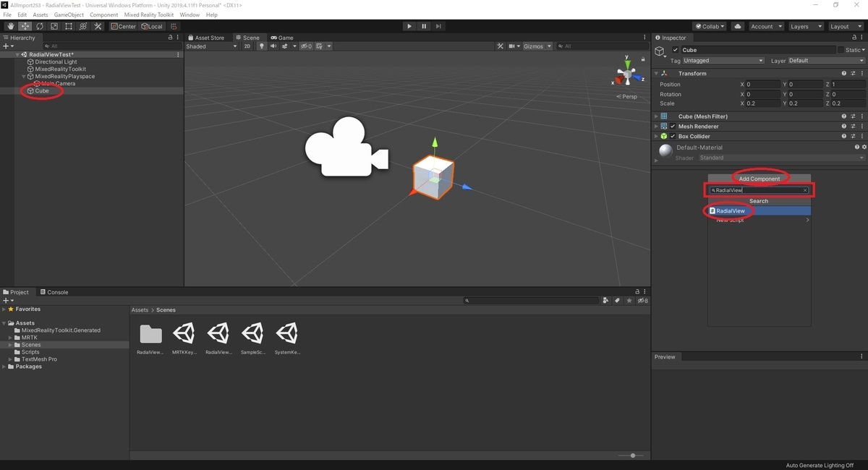Image resolution: width=868 pixels, height=470 pixels.
Task: Open the Account dropdown
Action: 765,26
